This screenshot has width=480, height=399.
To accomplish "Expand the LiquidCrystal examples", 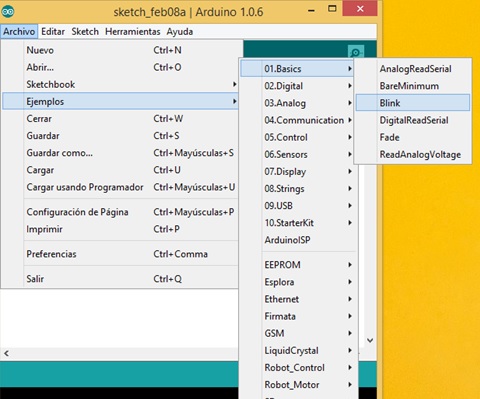I will click(x=298, y=350).
